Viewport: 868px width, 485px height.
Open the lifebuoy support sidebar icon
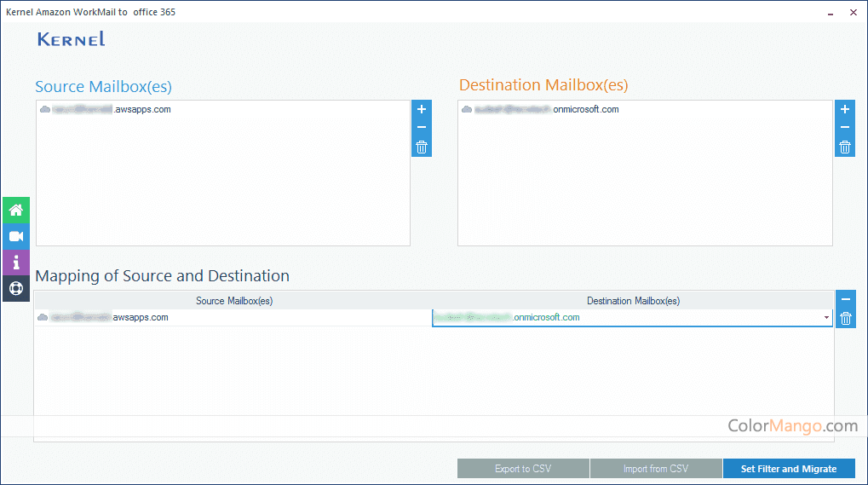click(15, 288)
